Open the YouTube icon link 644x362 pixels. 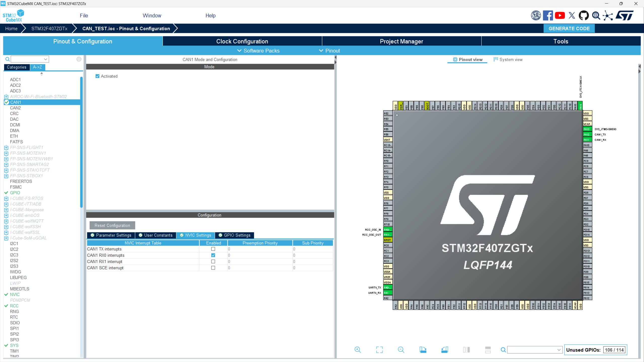click(x=560, y=16)
